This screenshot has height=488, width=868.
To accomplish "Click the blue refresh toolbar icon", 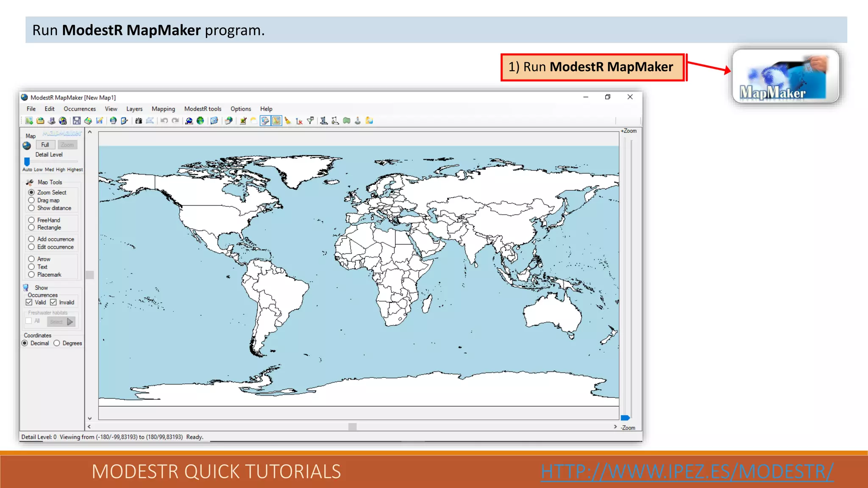I will click(214, 121).
